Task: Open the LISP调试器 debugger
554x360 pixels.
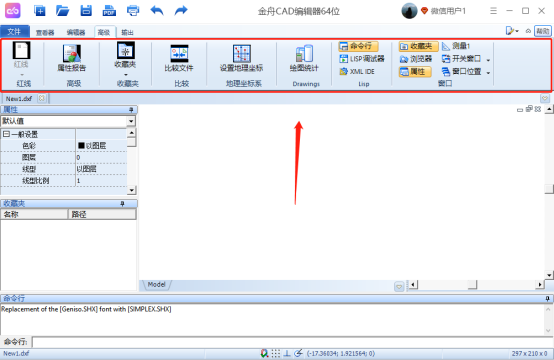Action: coord(361,59)
